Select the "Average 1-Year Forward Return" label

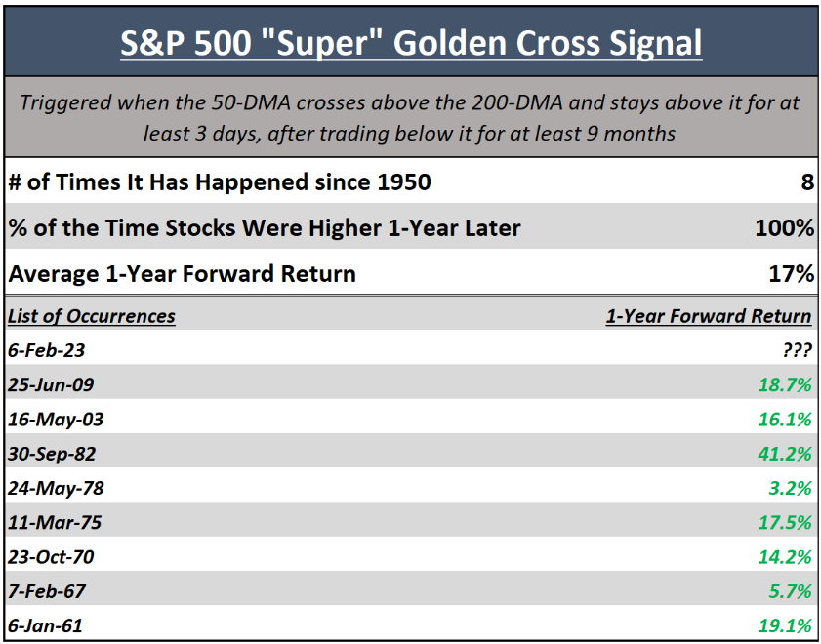[x=182, y=274]
